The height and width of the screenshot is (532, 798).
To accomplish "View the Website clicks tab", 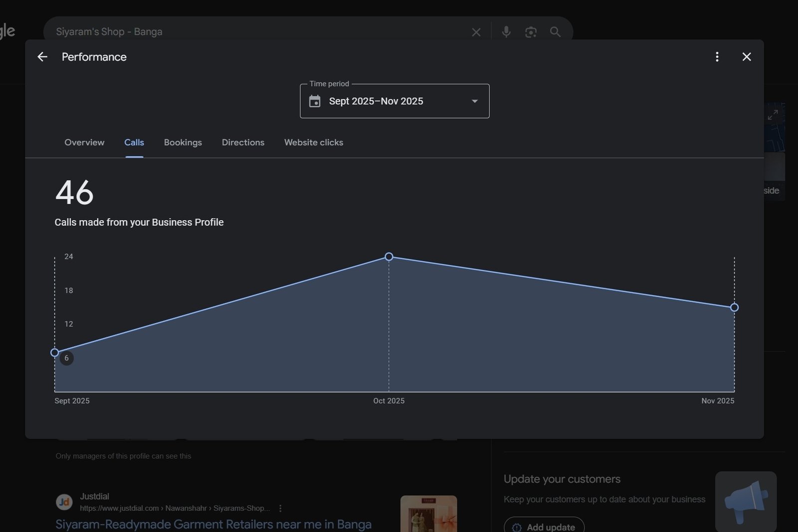I will coord(314,143).
